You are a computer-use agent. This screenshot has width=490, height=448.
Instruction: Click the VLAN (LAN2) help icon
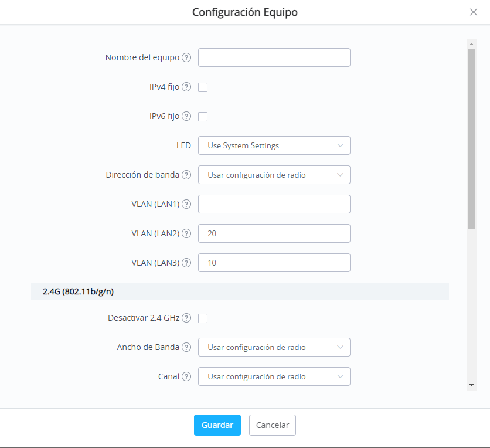pos(186,233)
